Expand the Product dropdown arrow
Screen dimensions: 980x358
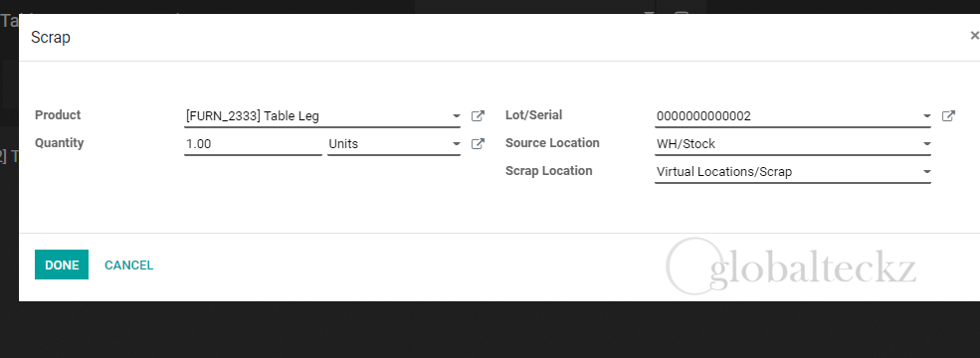tap(457, 116)
